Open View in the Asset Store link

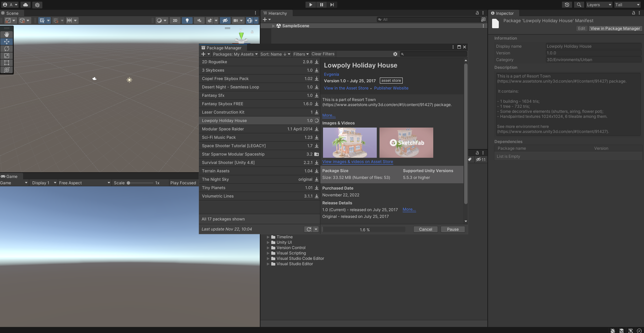tap(346, 88)
